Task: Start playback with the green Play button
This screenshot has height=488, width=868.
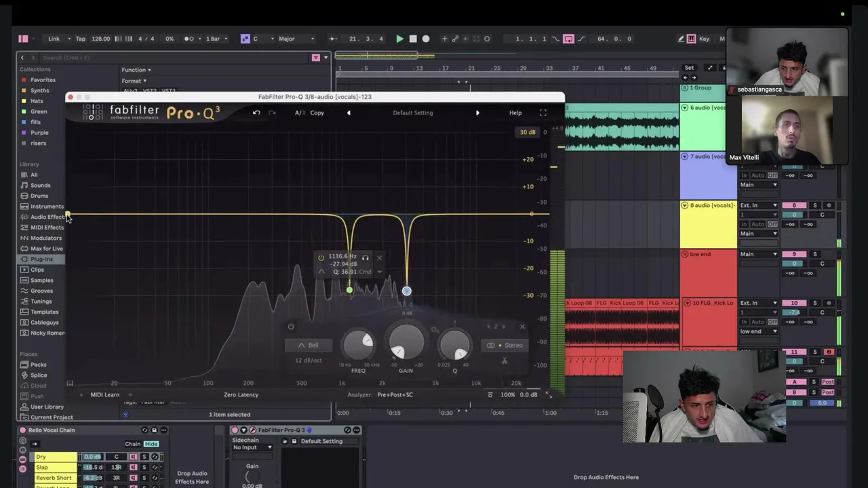Action: tap(399, 39)
